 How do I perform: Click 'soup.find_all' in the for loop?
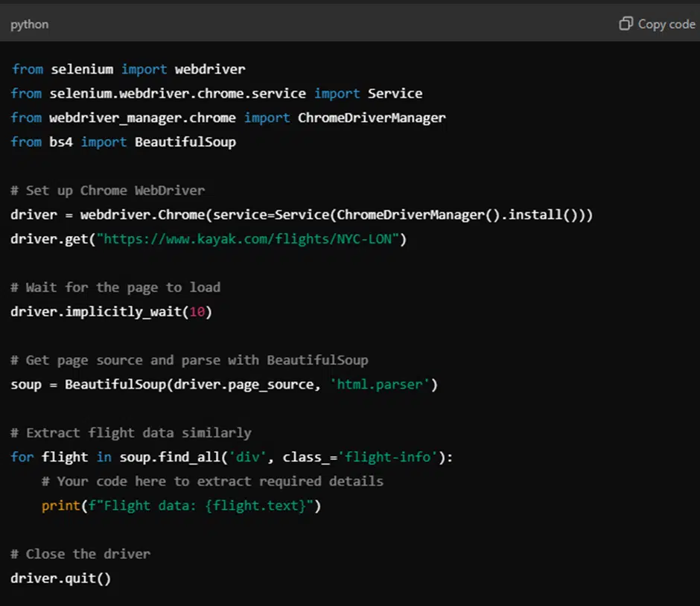(170, 457)
